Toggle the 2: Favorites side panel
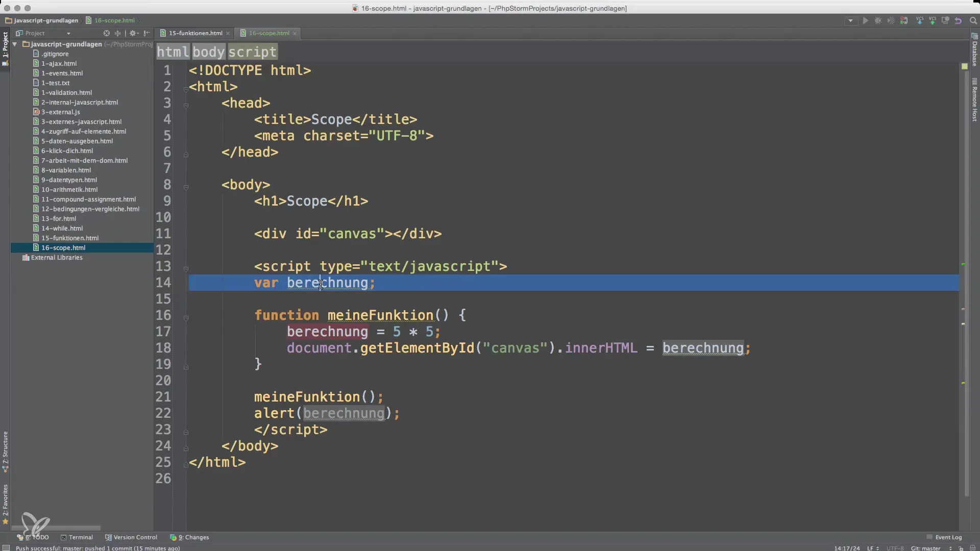Image resolution: width=980 pixels, height=551 pixels. [x=5, y=504]
